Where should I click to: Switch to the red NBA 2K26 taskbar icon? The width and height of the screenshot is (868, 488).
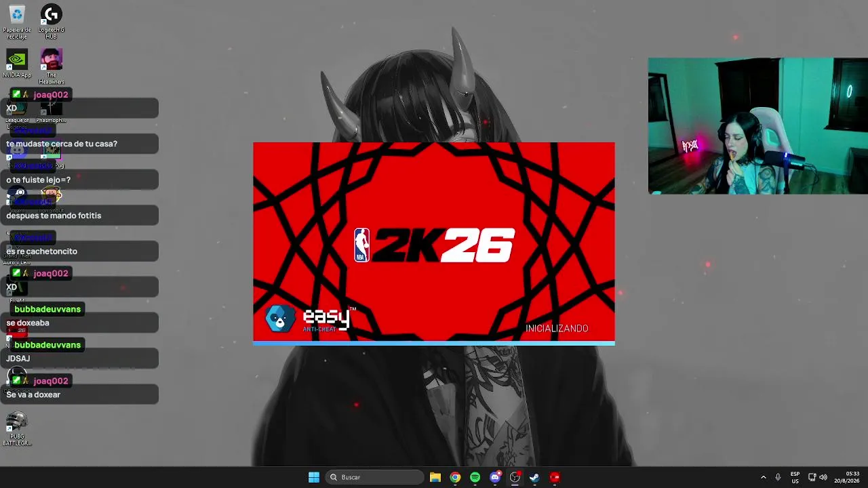pyautogui.click(x=555, y=477)
